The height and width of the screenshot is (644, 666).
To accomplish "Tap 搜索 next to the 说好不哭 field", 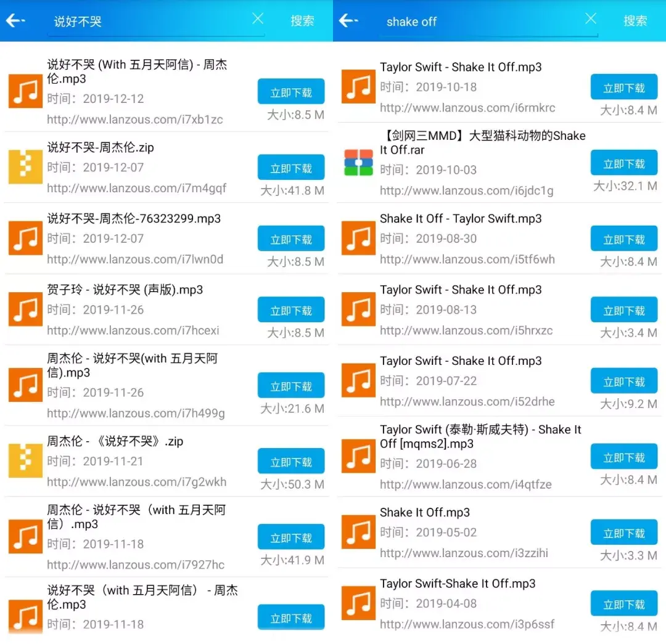I will (302, 21).
